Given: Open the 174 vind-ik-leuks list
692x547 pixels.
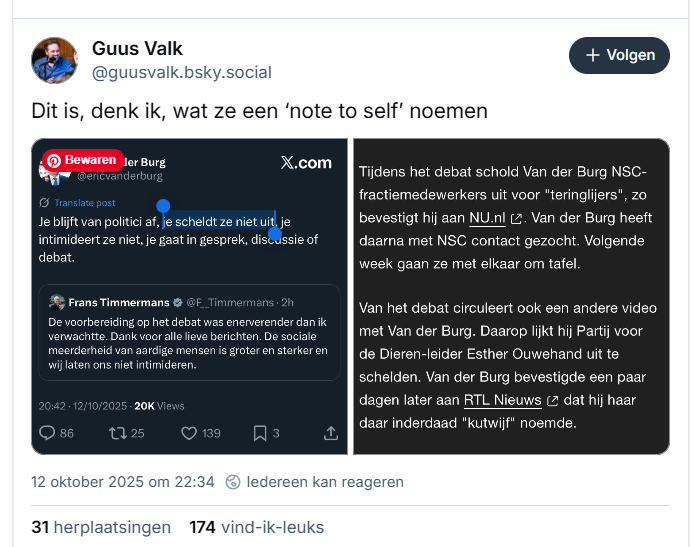Looking at the screenshot, I should 256,527.
